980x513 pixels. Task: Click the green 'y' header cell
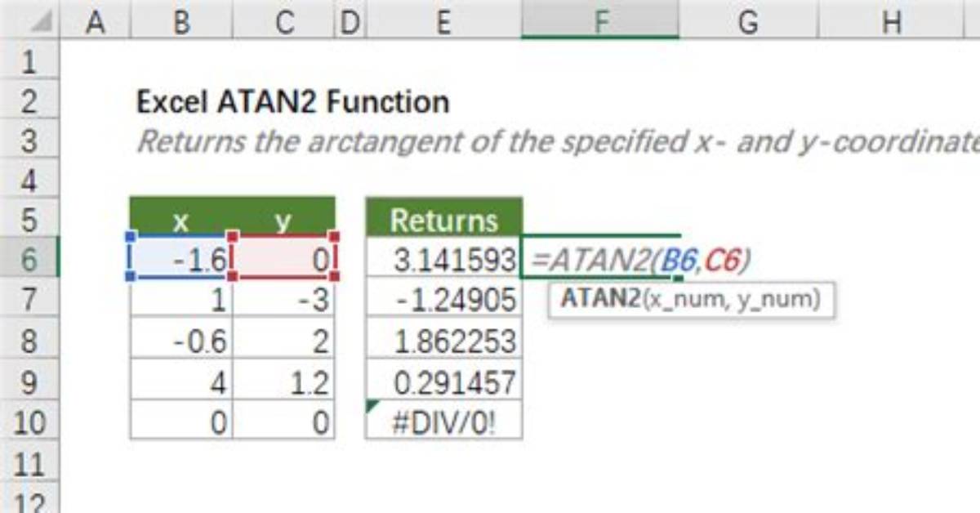[284, 219]
